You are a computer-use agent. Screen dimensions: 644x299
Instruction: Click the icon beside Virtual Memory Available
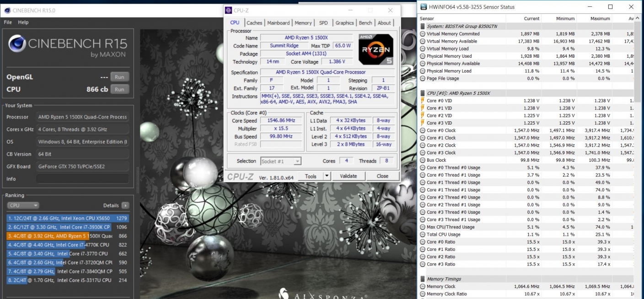[x=423, y=41]
